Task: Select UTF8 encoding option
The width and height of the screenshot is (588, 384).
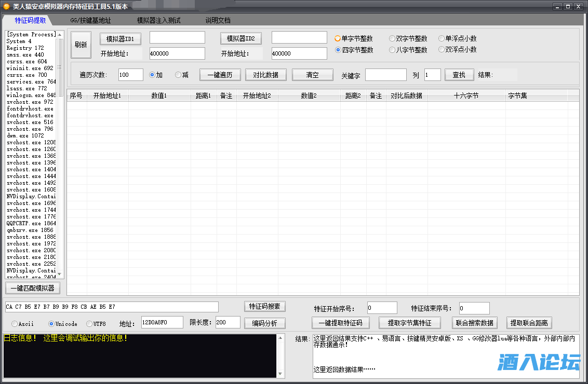Action: point(89,324)
